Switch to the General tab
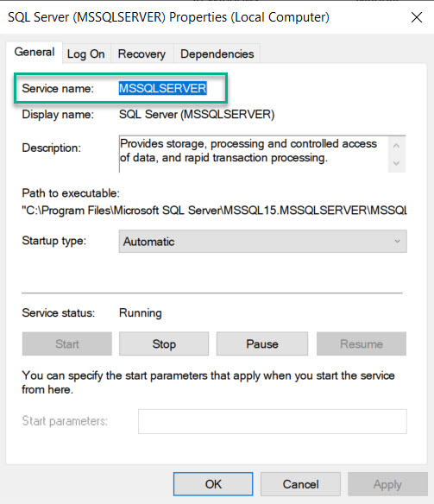 tap(35, 52)
